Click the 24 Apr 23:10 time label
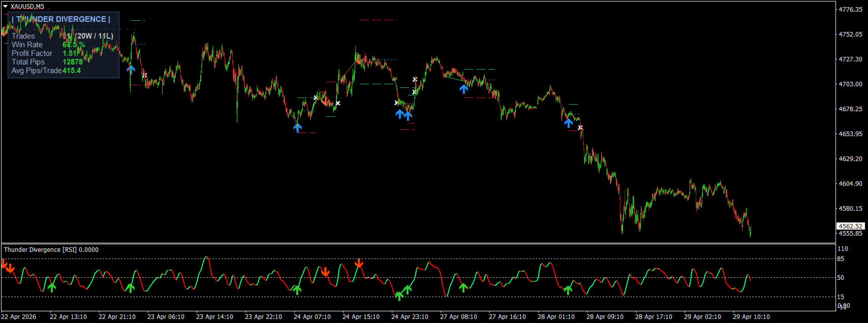Screen dimensions: 868x323 [410, 317]
